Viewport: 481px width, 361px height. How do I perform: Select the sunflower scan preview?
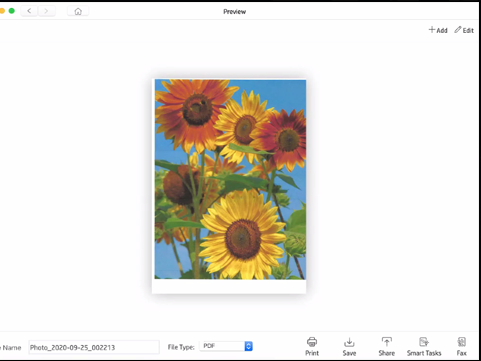point(229,186)
